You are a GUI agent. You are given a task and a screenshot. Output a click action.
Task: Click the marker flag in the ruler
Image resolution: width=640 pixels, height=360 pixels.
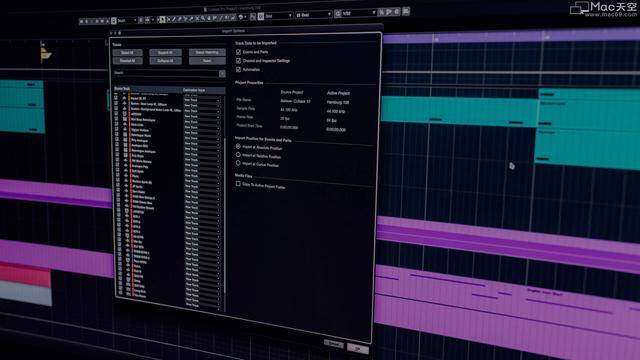pos(46,54)
